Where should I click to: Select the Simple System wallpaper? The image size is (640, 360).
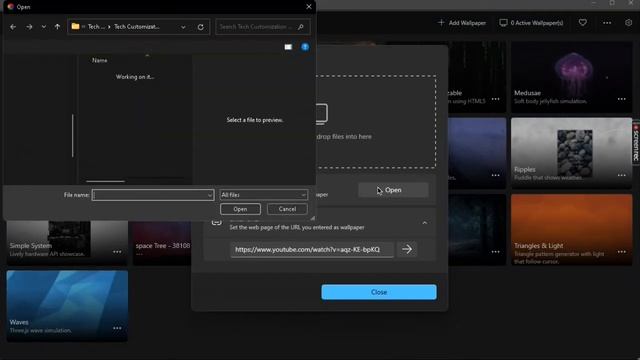(x=67, y=243)
